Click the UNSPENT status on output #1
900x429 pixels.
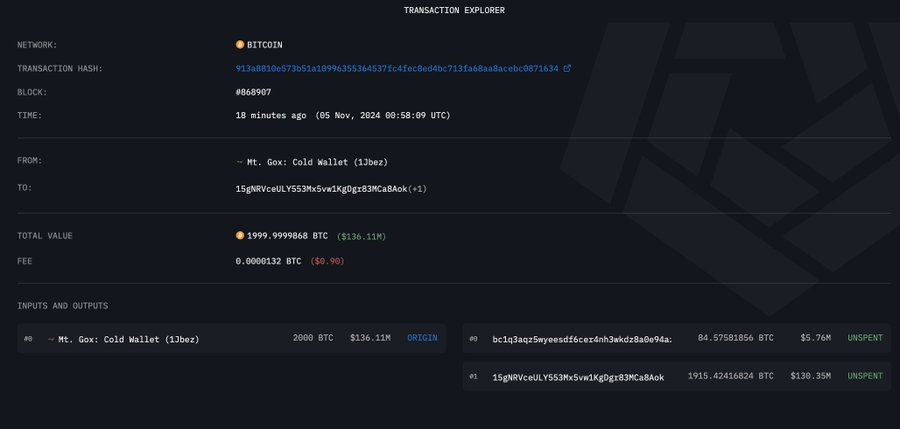click(865, 376)
